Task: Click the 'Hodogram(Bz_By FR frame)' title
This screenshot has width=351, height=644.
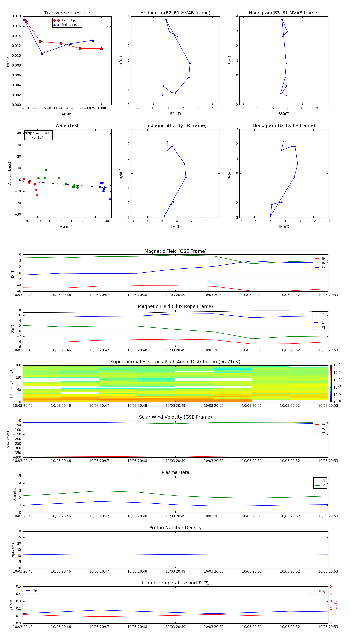Action: [x=175, y=125]
